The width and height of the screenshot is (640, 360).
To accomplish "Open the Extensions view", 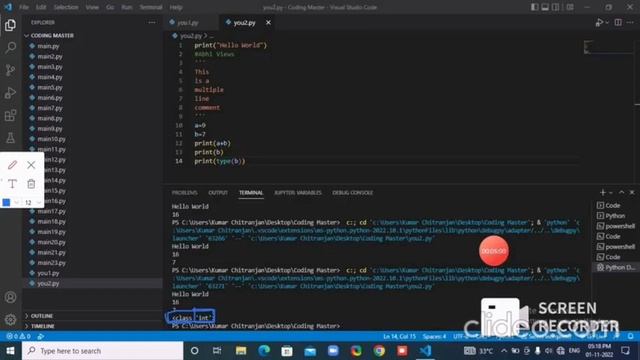I will coord(11,116).
